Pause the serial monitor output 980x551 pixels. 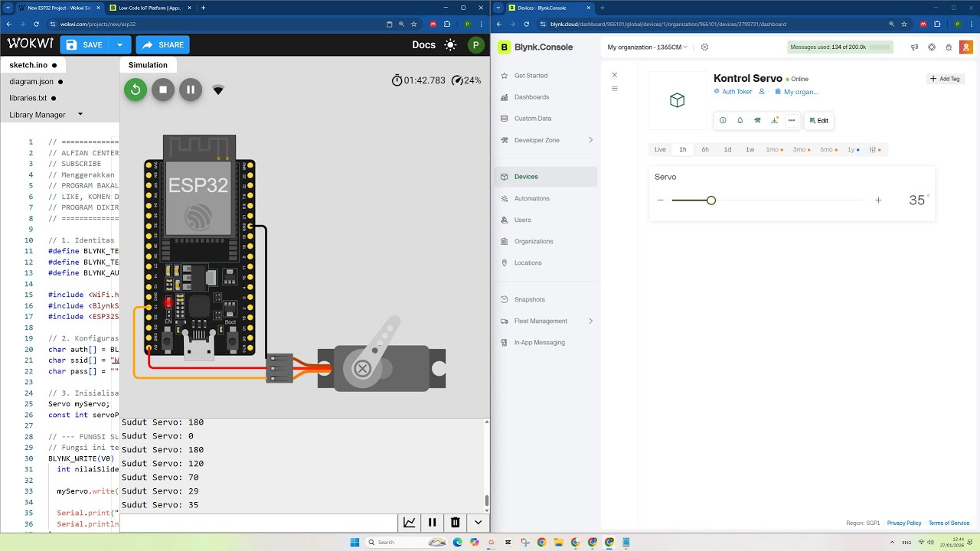tap(432, 523)
